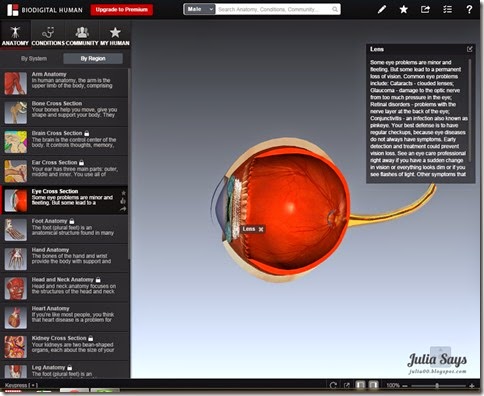Screen dimensions: 484x396
Task: Open the Arm Anatomy thumbnail
Action: click(16, 83)
